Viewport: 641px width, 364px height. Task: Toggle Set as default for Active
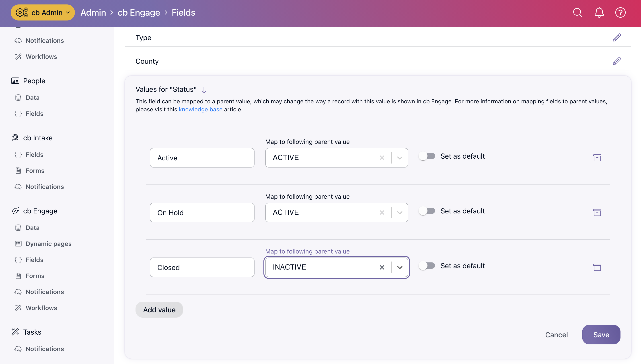click(x=427, y=156)
